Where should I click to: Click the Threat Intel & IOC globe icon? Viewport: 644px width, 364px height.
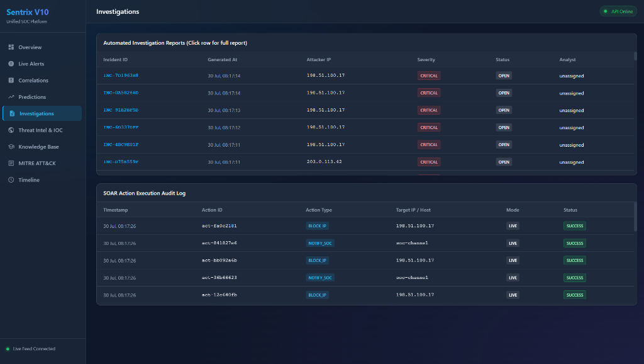(11, 130)
